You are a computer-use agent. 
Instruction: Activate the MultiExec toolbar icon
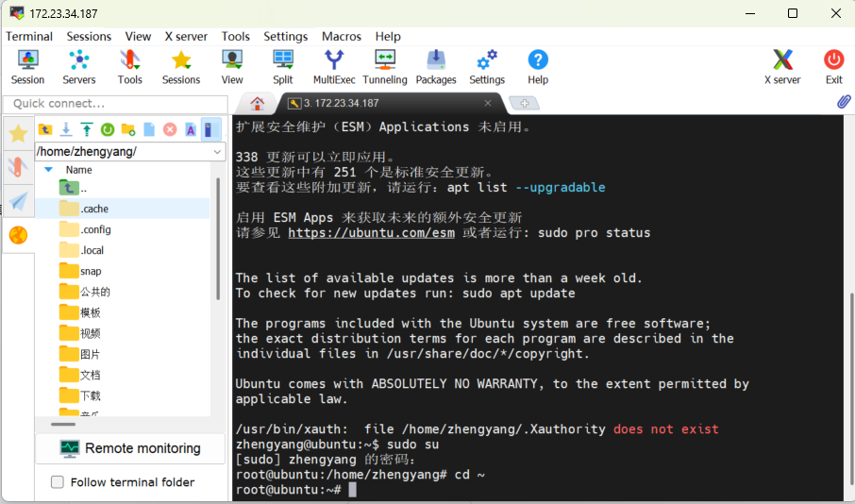click(334, 67)
